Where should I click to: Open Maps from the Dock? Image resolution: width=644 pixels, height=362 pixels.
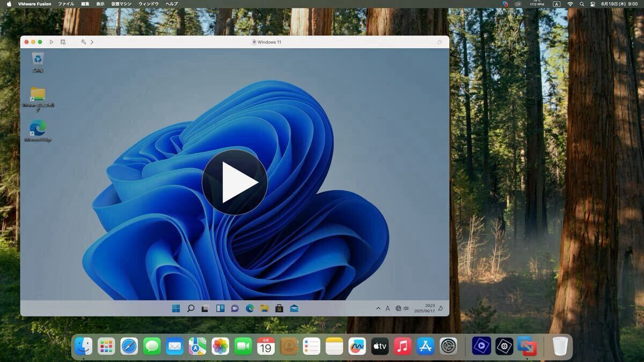pos(197,346)
